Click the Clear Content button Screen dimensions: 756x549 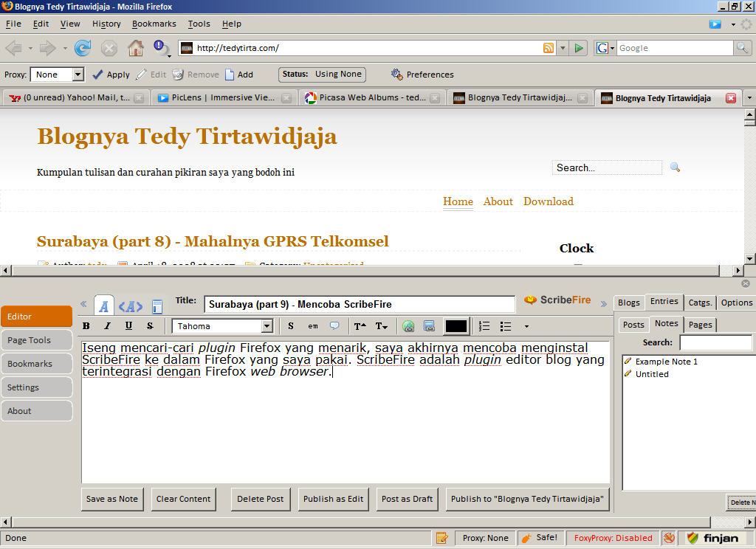(183, 500)
